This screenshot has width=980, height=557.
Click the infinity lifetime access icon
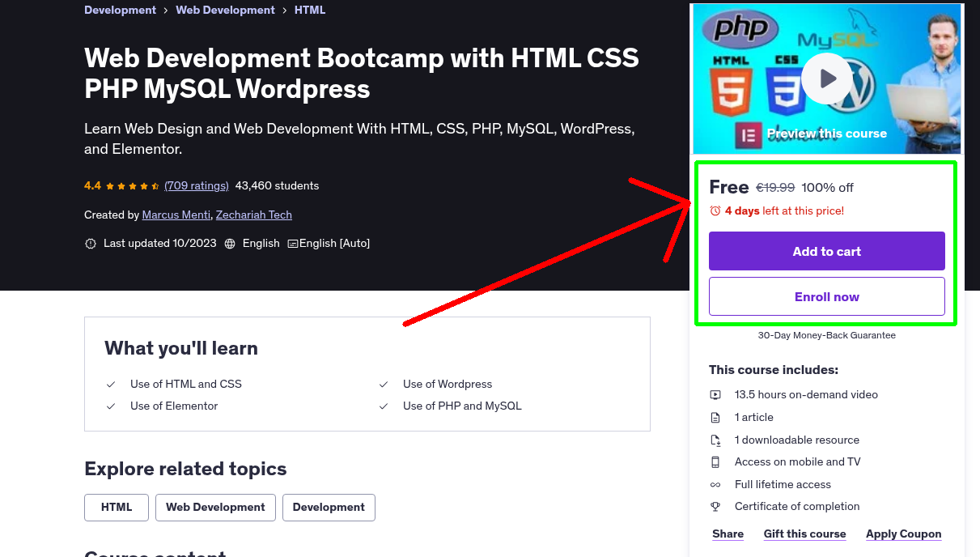click(715, 485)
